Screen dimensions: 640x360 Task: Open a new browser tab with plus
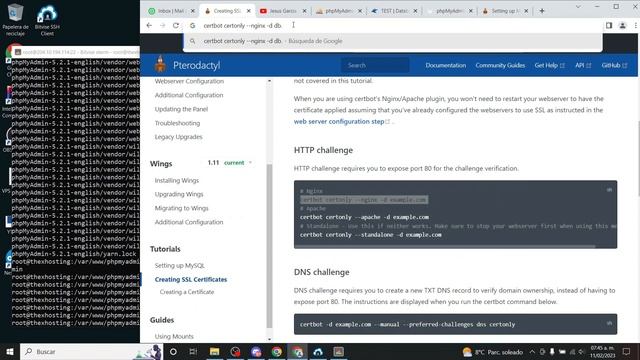coord(542,11)
